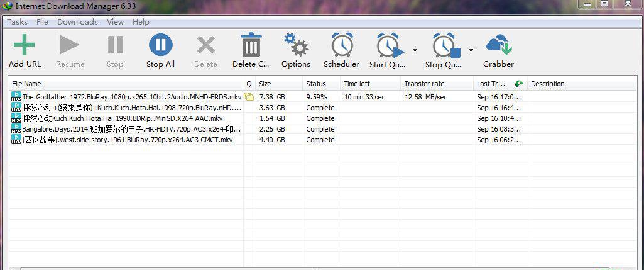Click MKV icon of west.side.story file
The height and width of the screenshot is (270, 644).
[16, 140]
